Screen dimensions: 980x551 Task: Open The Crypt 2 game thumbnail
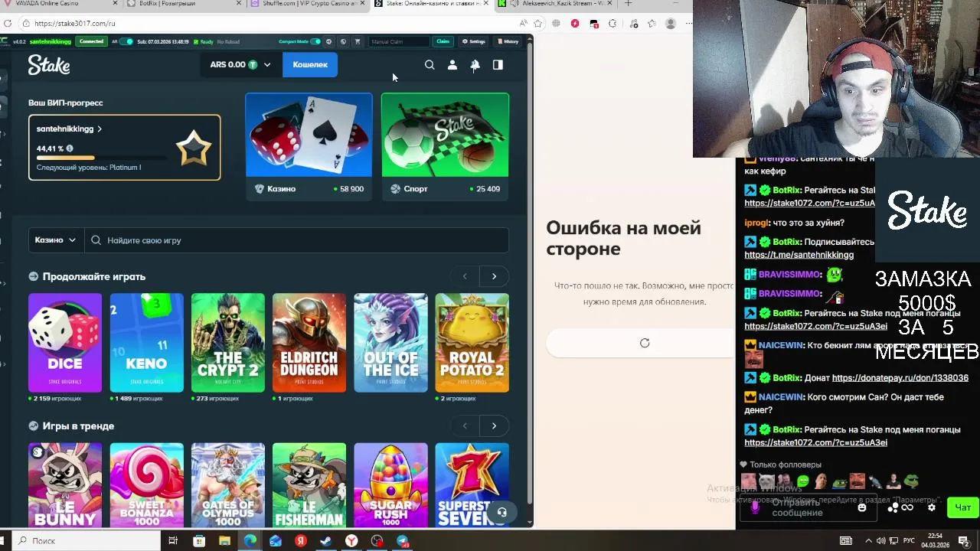tap(228, 343)
